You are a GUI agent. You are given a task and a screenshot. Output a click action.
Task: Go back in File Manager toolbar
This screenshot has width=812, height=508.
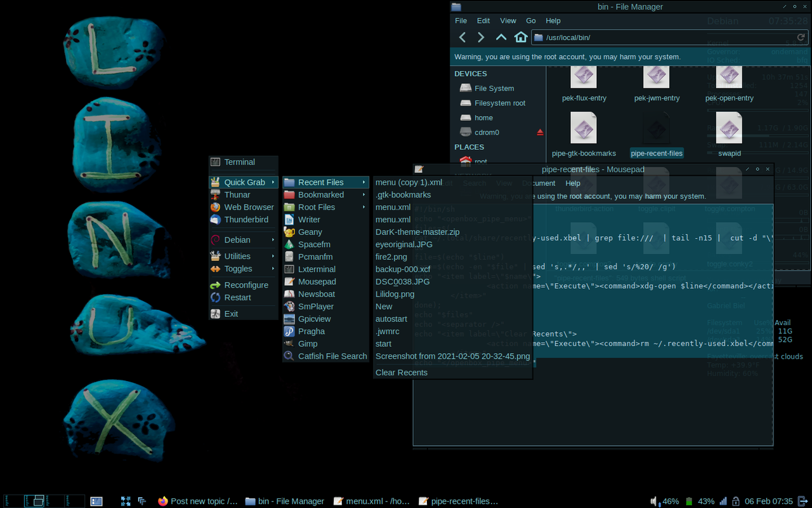(x=462, y=37)
